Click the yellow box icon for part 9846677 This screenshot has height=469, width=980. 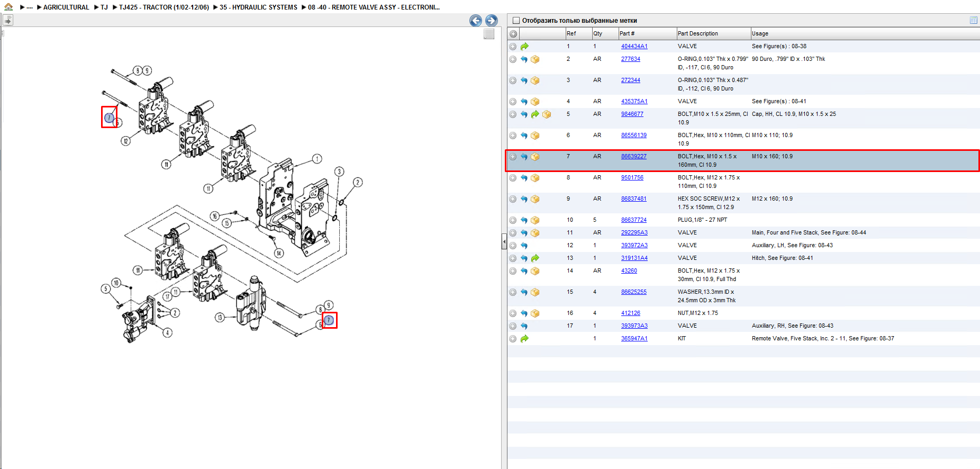[547, 114]
